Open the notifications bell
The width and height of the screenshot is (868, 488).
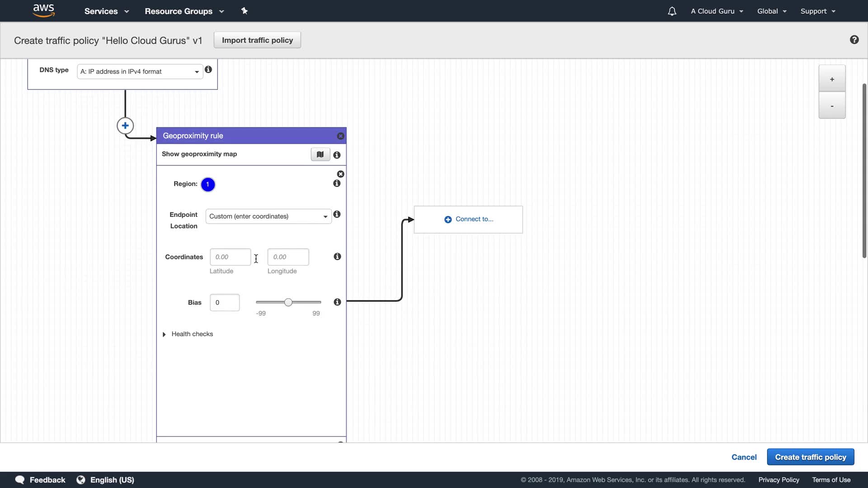point(672,11)
